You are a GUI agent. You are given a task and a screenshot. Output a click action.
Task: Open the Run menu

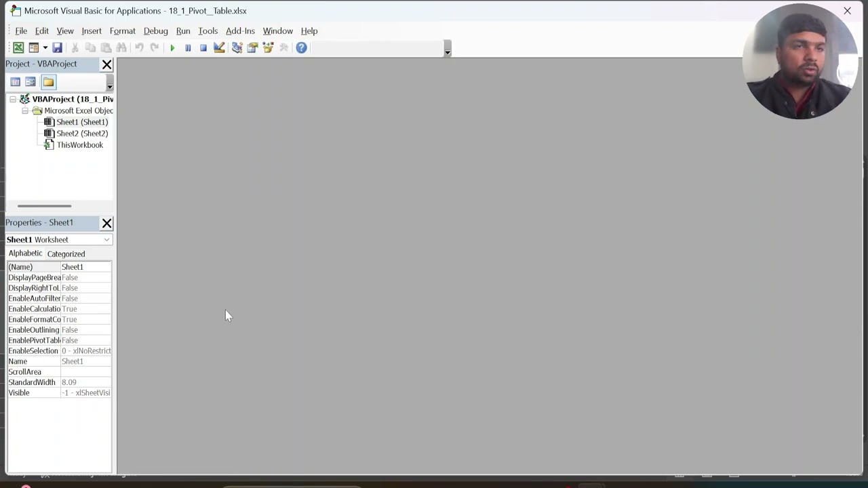[x=183, y=31]
